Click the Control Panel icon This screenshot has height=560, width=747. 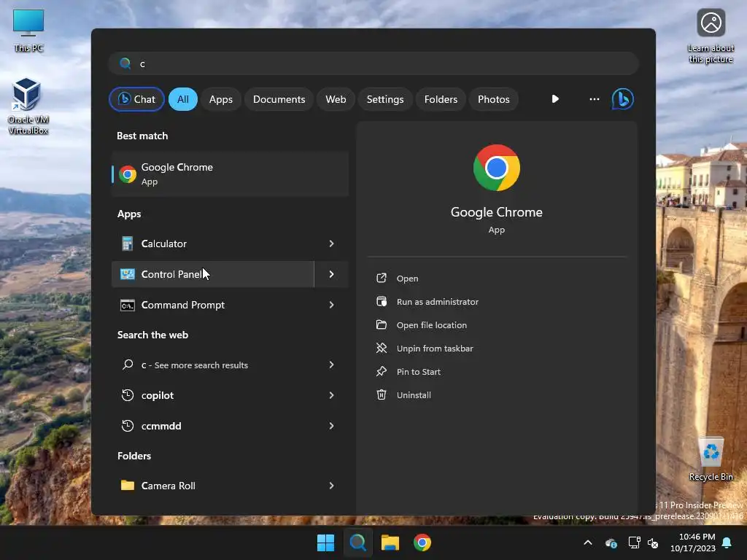tap(127, 274)
